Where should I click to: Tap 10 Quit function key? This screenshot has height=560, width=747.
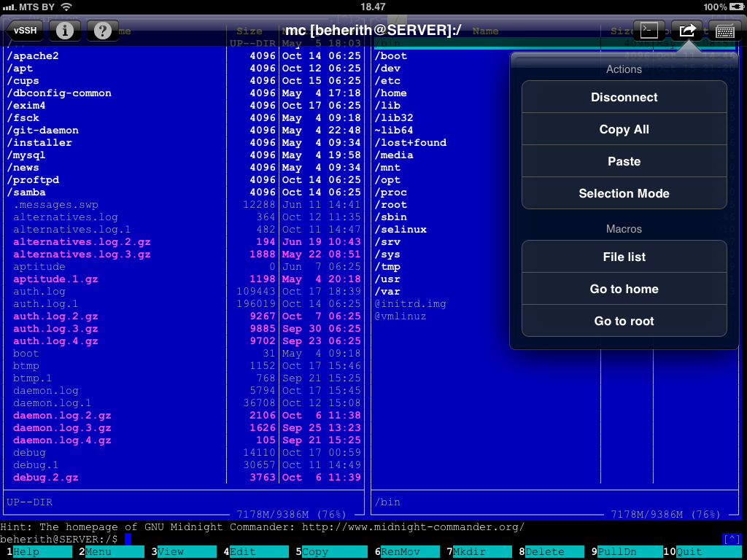[x=702, y=552]
